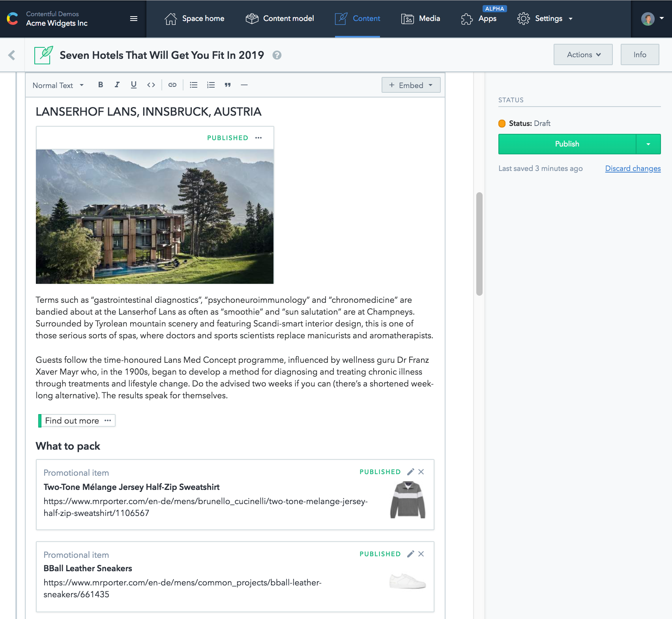Open the Embed dropdown
This screenshot has height=619, width=672.
[x=411, y=85]
